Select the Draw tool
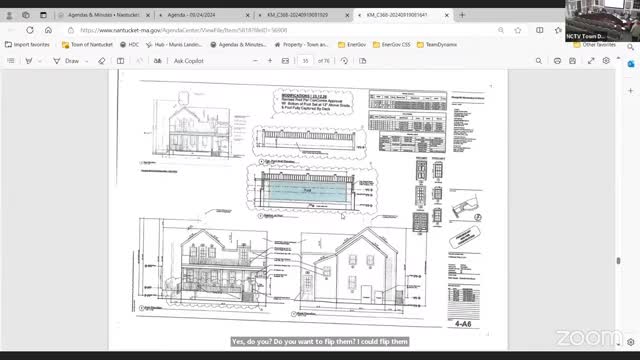This screenshot has width=640, height=360. coord(67,61)
